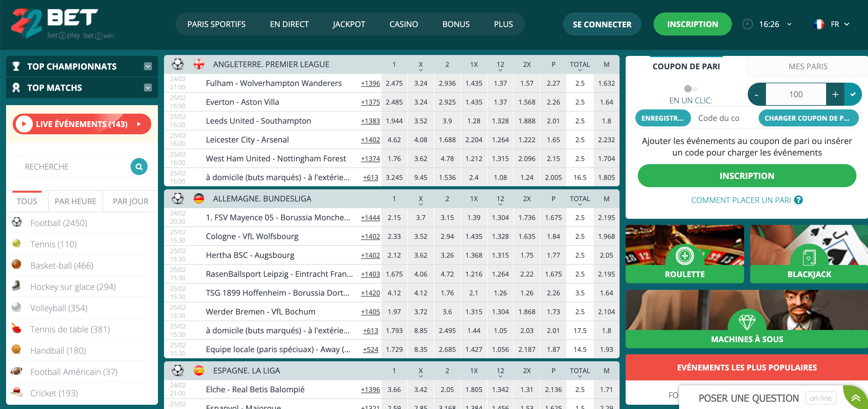Viewport: 868px width, 409px height.
Task: Select the Tennis ball icon
Action: point(16,243)
